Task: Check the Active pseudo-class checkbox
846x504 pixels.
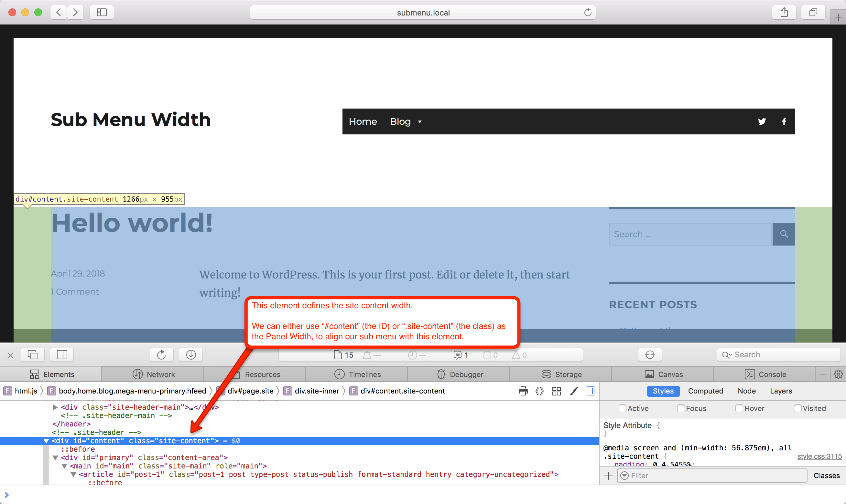Action: pyautogui.click(x=622, y=408)
